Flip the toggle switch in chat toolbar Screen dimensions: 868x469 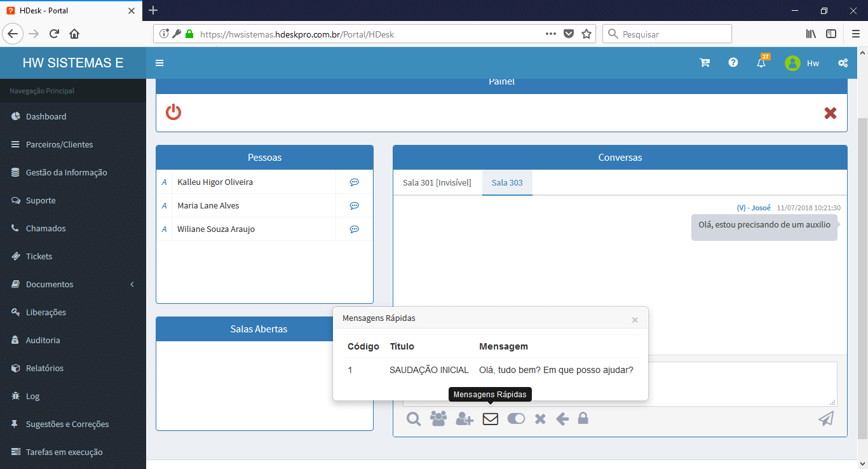point(516,419)
